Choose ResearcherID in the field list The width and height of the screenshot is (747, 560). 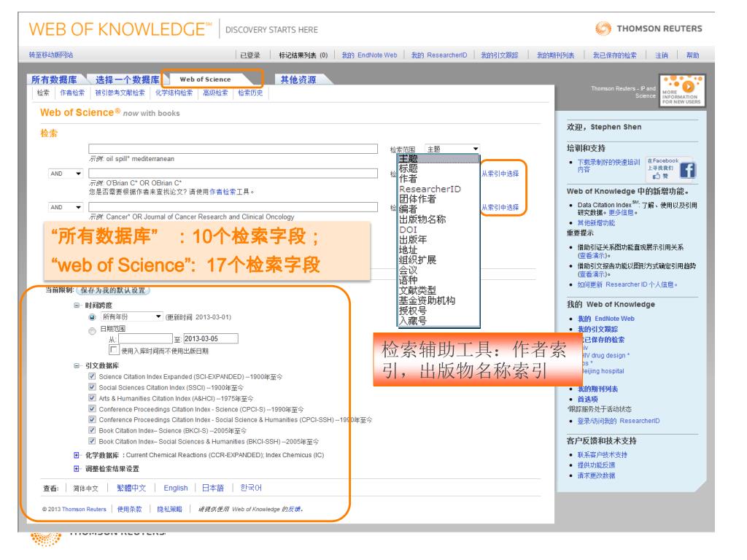point(430,189)
